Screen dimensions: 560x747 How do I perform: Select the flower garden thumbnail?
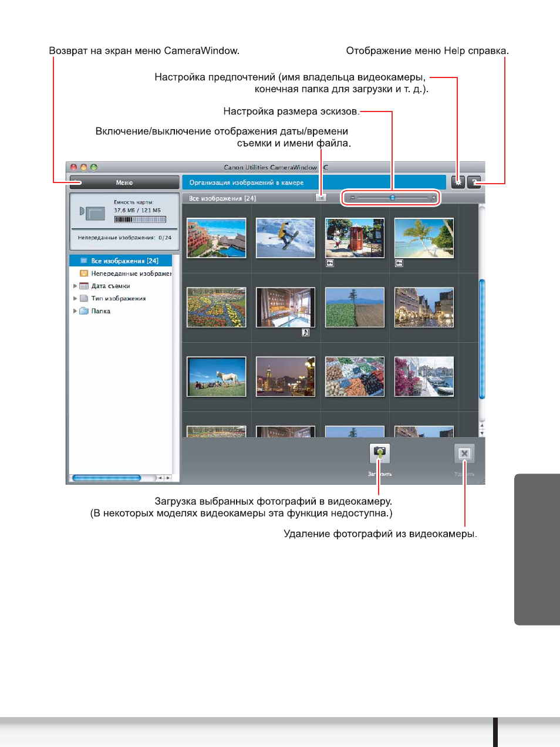coord(217,307)
